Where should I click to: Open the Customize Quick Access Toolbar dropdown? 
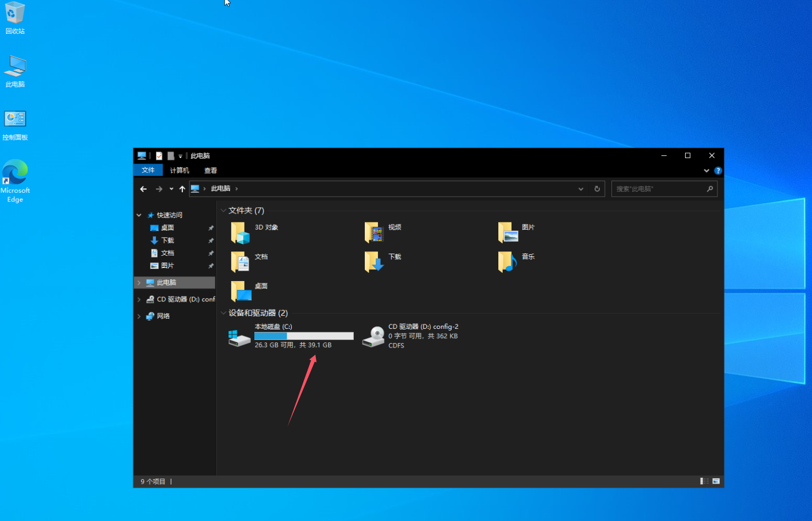point(180,156)
